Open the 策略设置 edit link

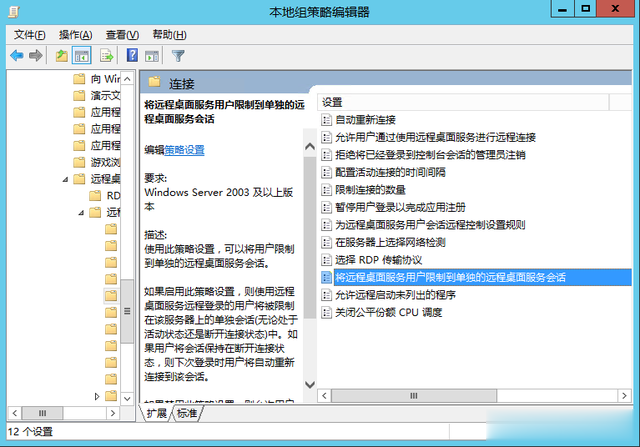(x=184, y=150)
